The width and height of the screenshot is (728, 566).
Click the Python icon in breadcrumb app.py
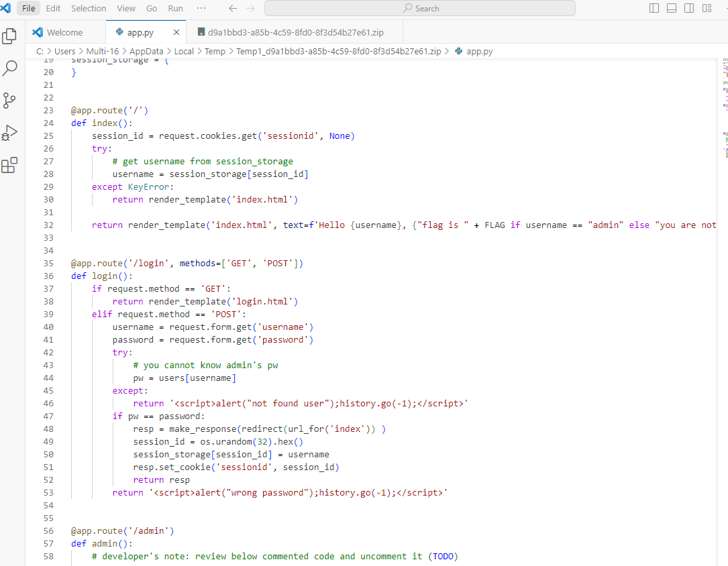[x=459, y=51]
